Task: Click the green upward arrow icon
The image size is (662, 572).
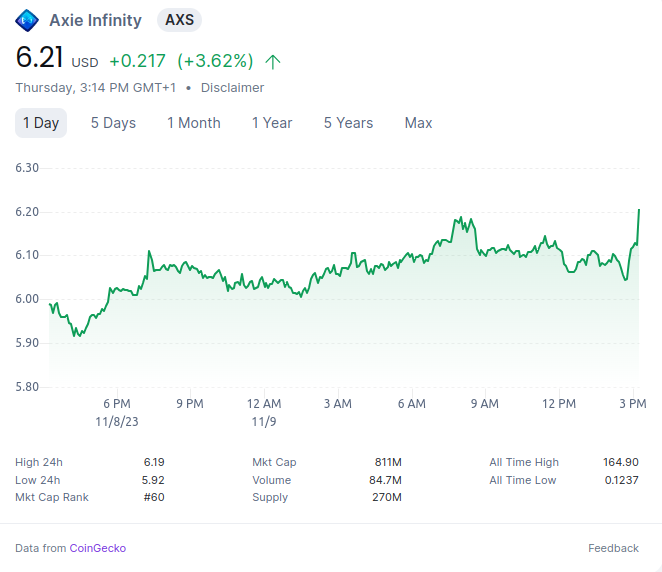Action: [x=273, y=62]
